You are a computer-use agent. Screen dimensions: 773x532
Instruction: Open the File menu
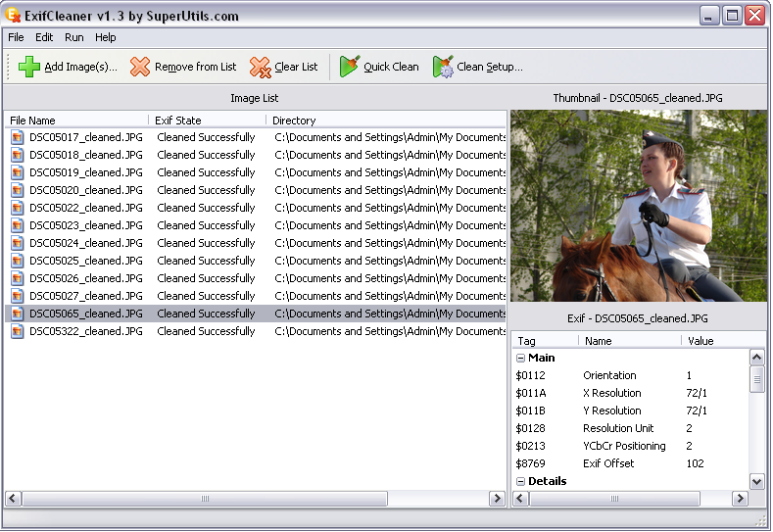point(16,37)
